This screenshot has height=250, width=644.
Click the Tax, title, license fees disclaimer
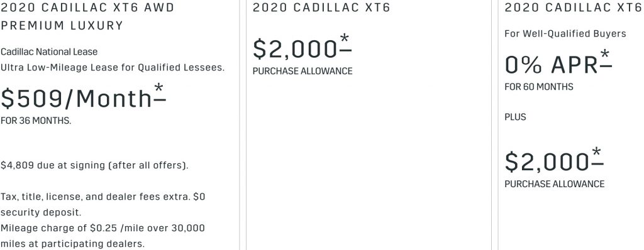(x=103, y=204)
